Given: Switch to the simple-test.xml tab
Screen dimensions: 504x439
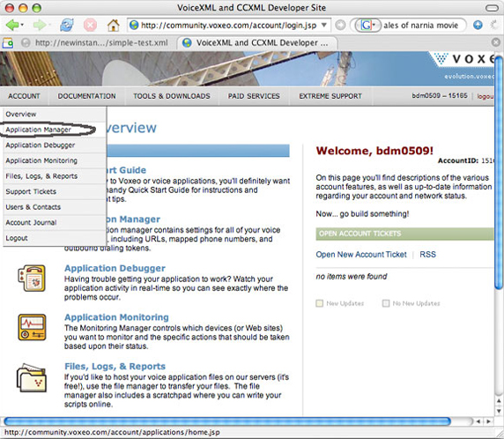Looking at the screenshot, I should point(94,43).
